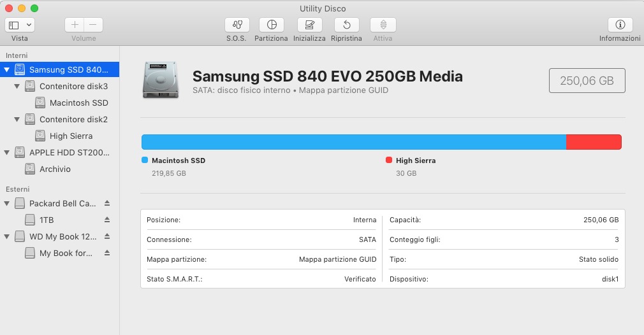Click the Posizione Interna value
644x335 pixels.
[365, 220]
